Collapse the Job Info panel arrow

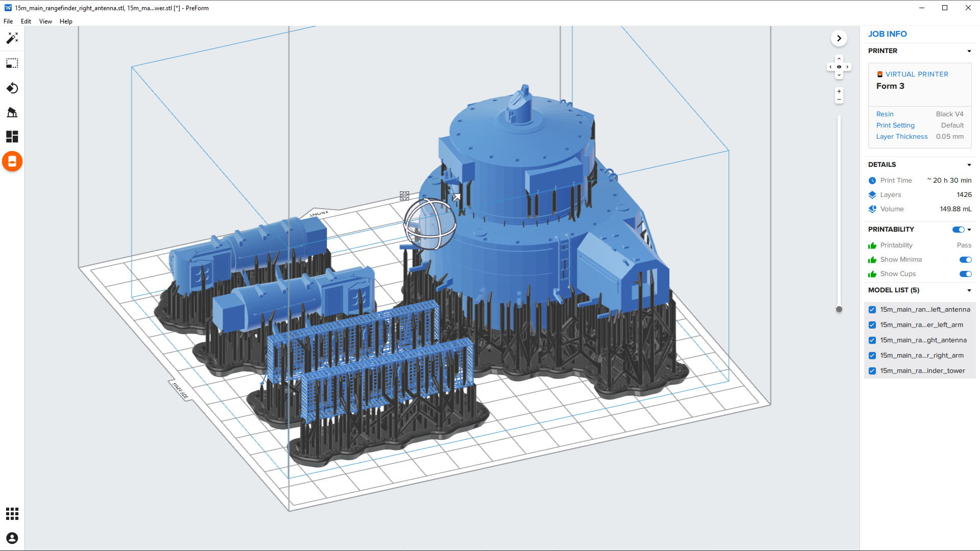(839, 38)
